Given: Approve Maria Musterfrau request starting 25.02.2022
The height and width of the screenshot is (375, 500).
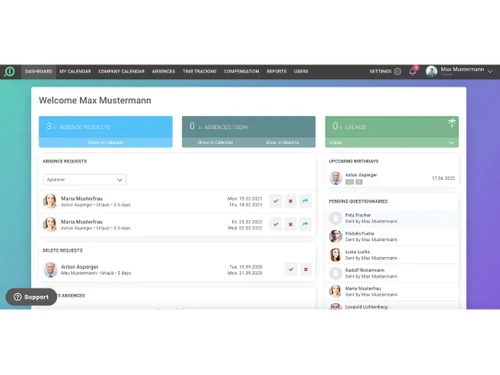Looking at the screenshot, I should pyautogui.click(x=276, y=224).
